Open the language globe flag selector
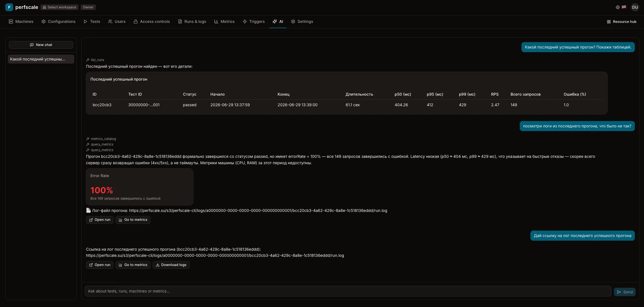Screen dimensions: 644x307 [621, 7]
